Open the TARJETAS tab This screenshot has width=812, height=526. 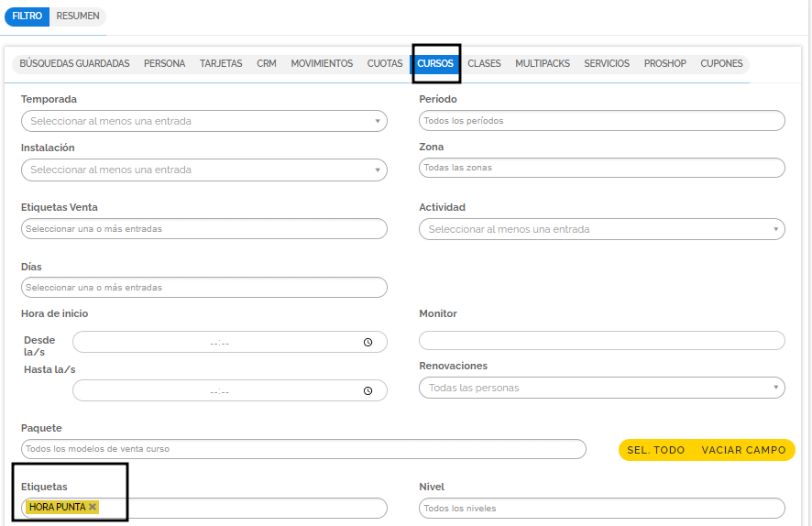221,63
